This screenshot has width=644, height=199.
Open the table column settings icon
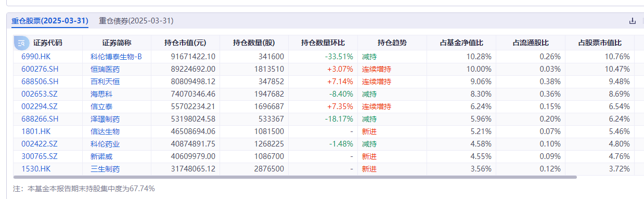22,43
